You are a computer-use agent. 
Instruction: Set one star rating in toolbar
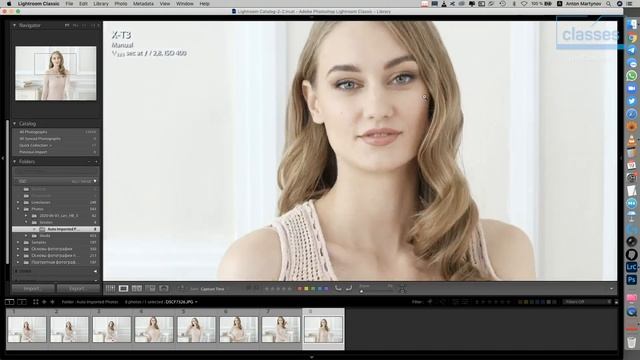point(267,289)
